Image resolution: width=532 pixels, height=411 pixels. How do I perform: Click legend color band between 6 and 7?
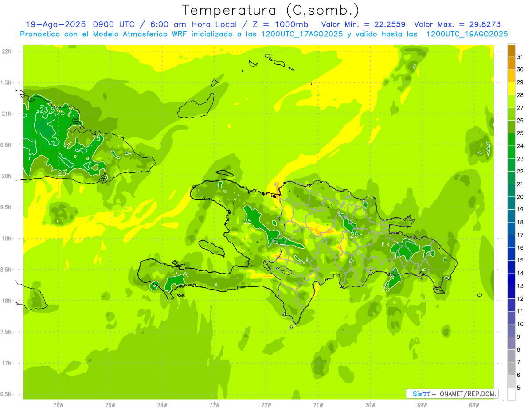[511, 368]
